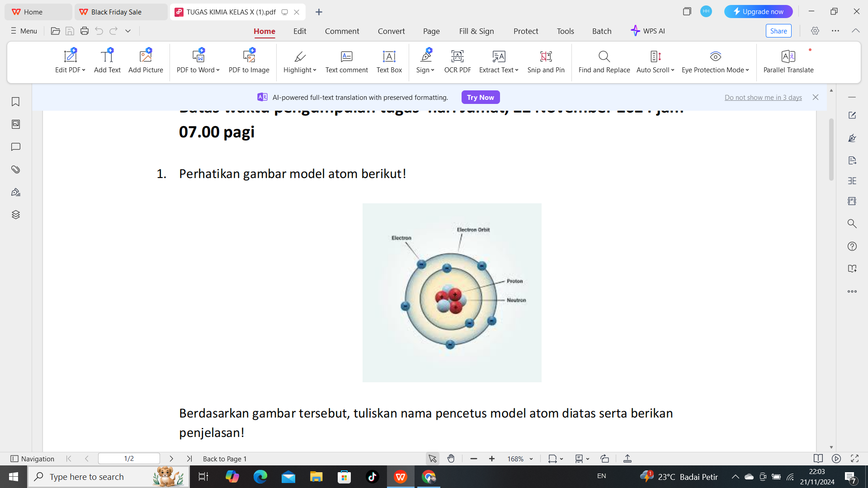This screenshot has height=488, width=868.
Task: Click the print icon
Action: pos(84,31)
